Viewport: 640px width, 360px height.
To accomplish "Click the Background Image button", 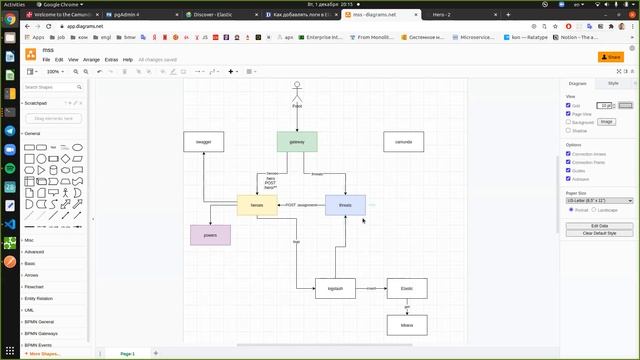I will coord(606,122).
